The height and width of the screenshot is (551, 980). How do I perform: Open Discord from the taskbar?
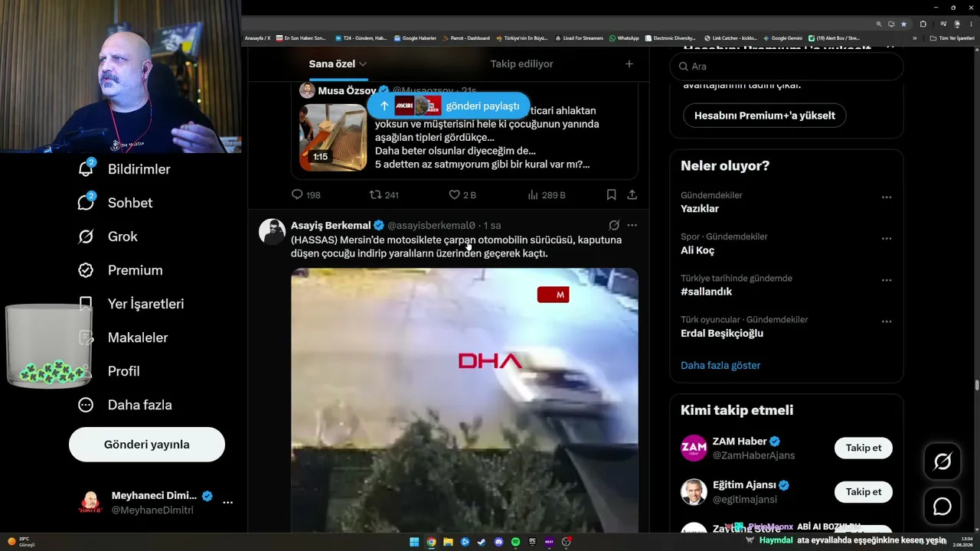[498, 542]
